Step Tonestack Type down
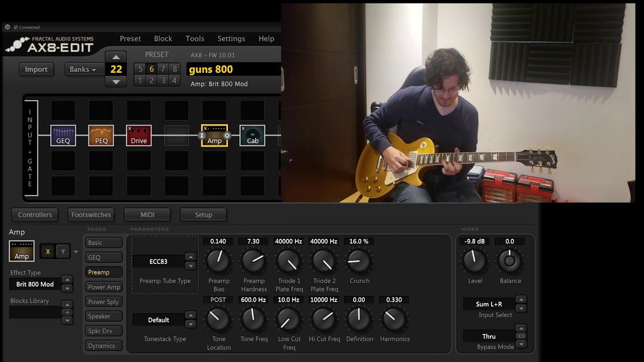This screenshot has width=644, height=362. point(190,324)
